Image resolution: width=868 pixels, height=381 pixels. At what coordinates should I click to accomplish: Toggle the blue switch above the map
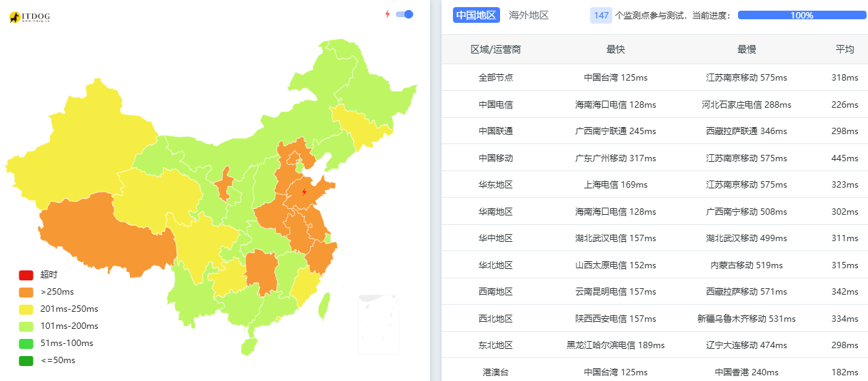(405, 14)
